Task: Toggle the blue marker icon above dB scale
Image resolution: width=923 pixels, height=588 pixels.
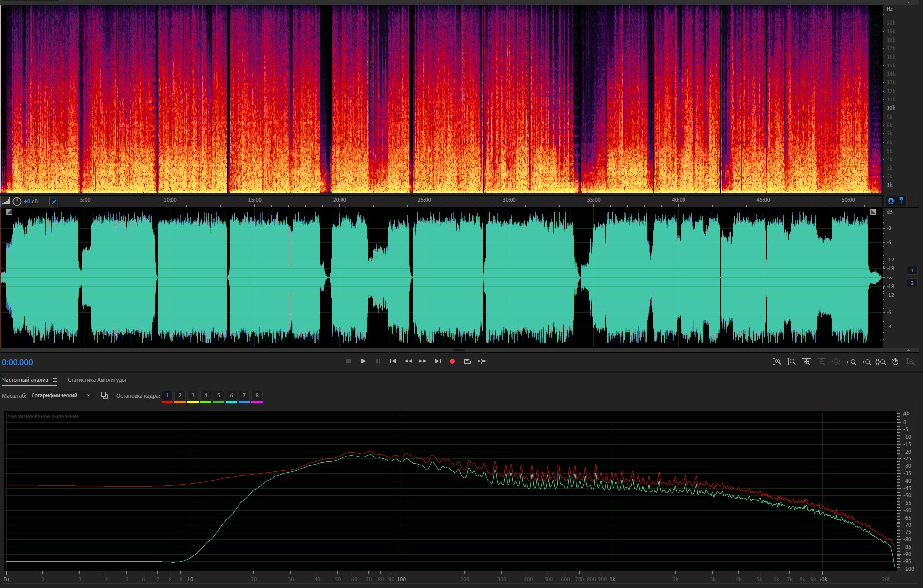Action: [901, 201]
